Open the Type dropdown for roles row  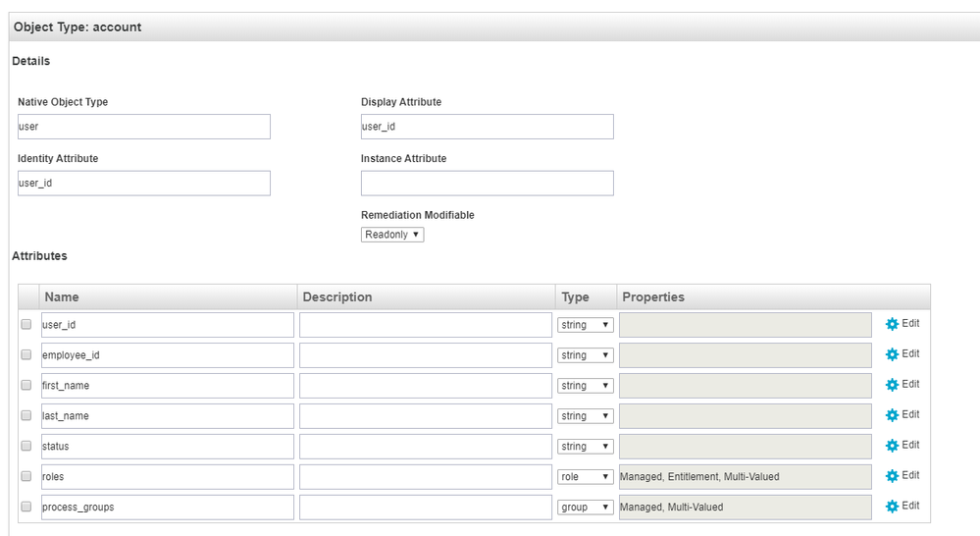(586, 477)
